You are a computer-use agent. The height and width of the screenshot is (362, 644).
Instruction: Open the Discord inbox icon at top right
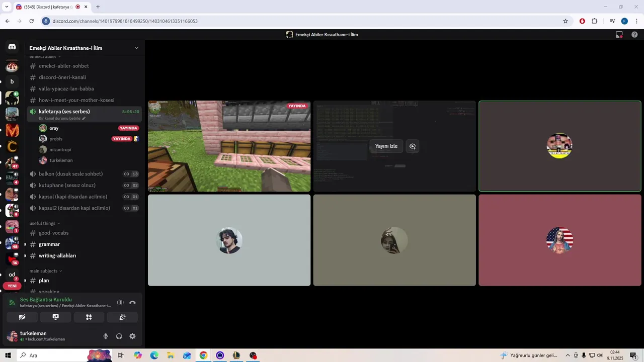pos(619,35)
